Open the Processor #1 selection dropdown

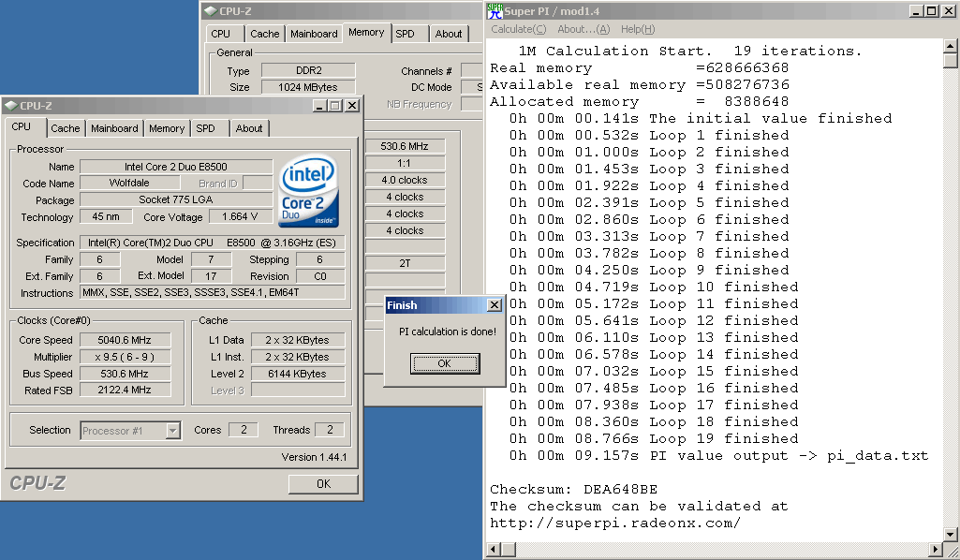[x=172, y=431]
